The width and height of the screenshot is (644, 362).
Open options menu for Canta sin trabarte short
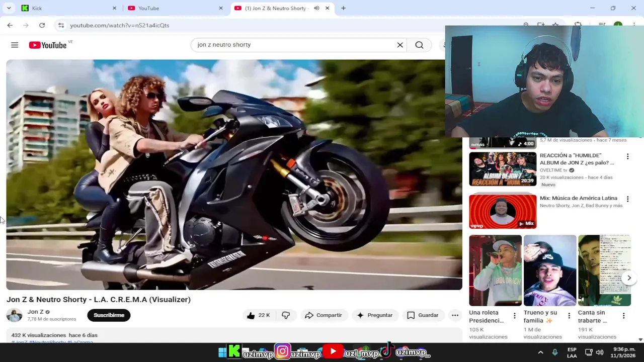tap(623, 316)
